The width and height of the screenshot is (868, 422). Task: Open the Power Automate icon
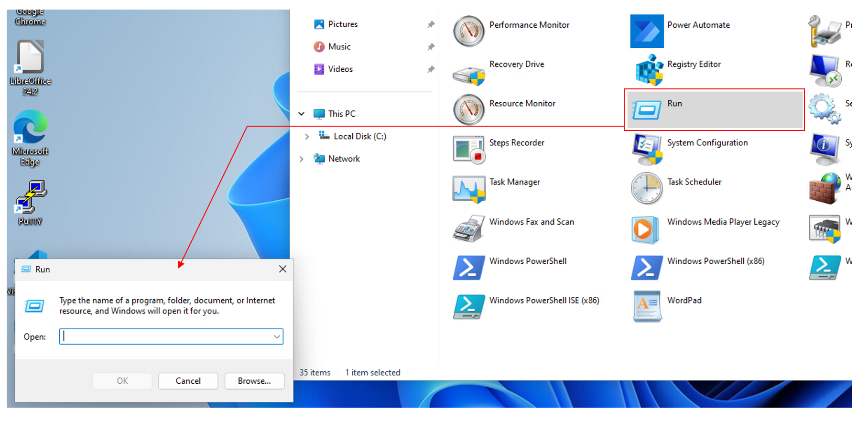coord(647,32)
